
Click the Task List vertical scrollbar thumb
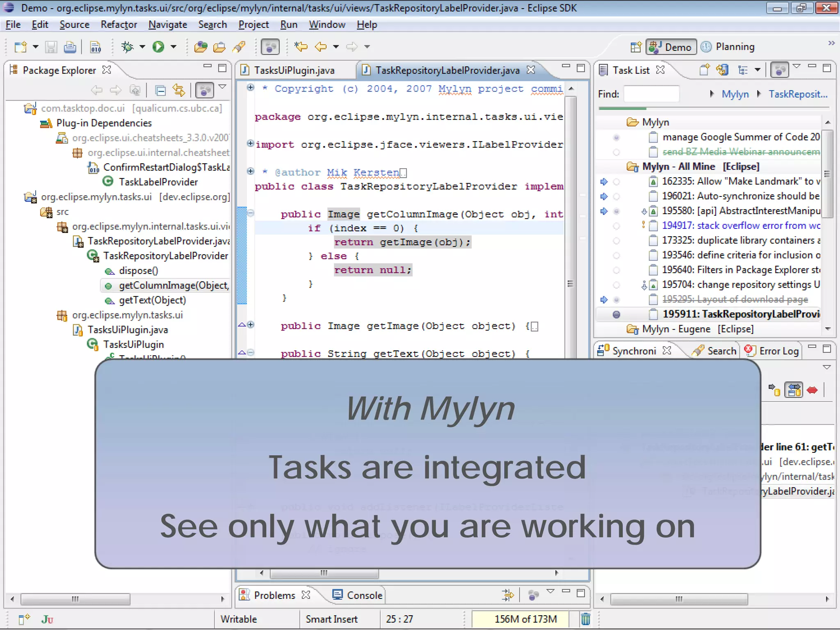[827, 173]
